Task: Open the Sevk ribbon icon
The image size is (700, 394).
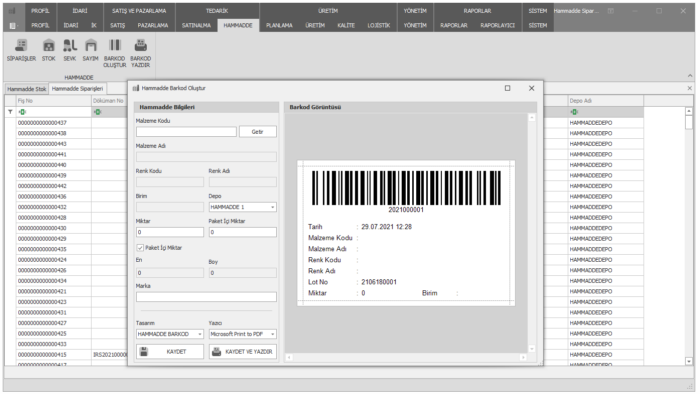Action: coord(70,50)
